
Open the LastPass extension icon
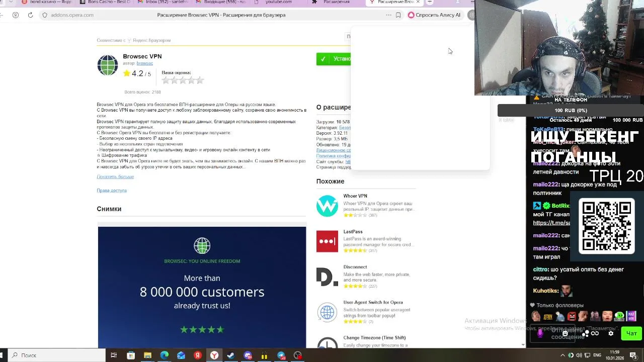(327, 241)
